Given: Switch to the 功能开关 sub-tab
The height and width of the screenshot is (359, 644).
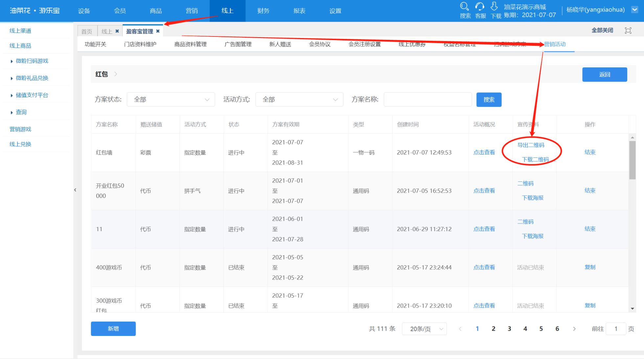Looking at the screenshot, I should pyautogui.click(x=95, y=44).
